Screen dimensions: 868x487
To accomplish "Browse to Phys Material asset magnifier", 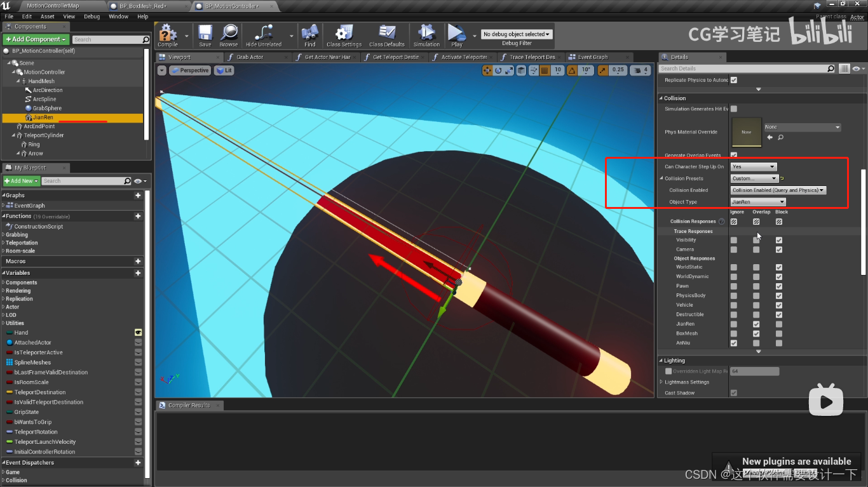I will 781,137.
